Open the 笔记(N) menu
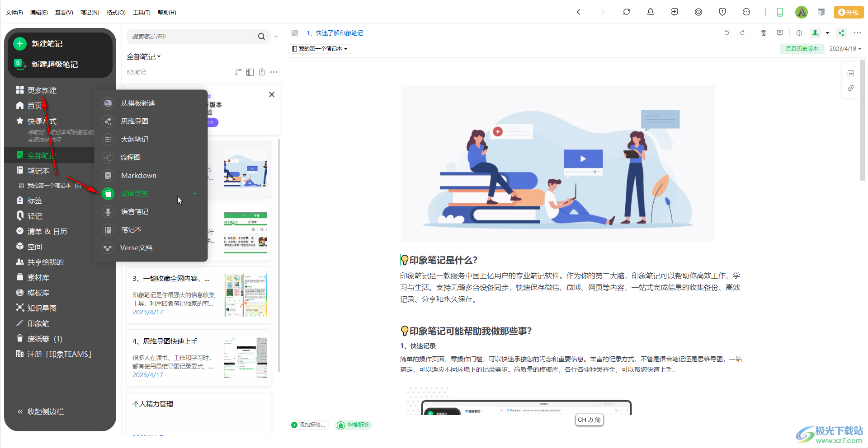The image size is (868, 448). click(x=90, y=12)
